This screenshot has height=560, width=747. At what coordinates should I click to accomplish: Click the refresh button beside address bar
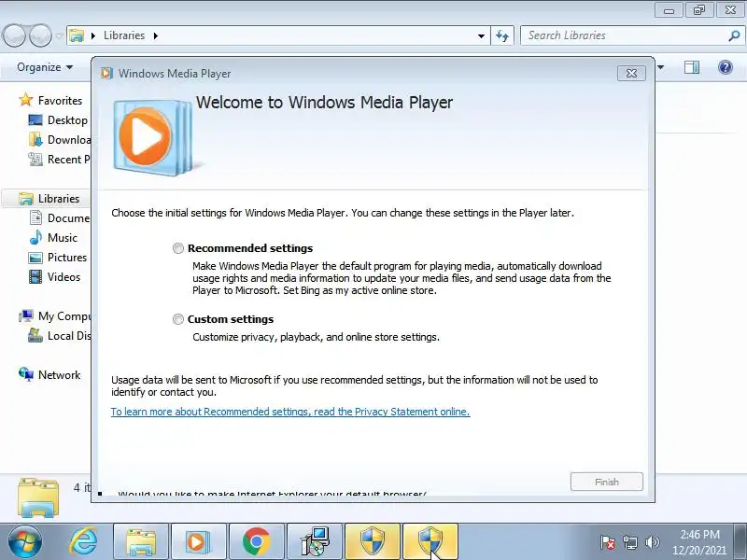tap(502, 35)
